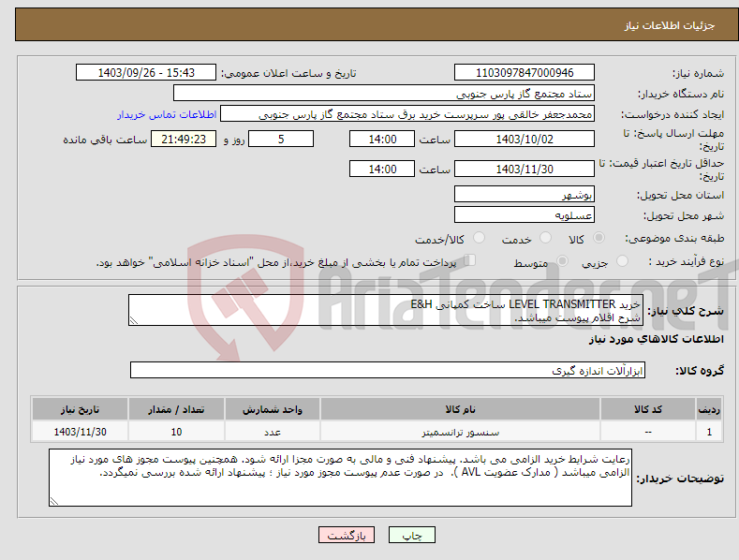Select the جزیی purchase type radio
Image resolution: width=739 pixels, height=560 pixels.
[x=622, y=260]
